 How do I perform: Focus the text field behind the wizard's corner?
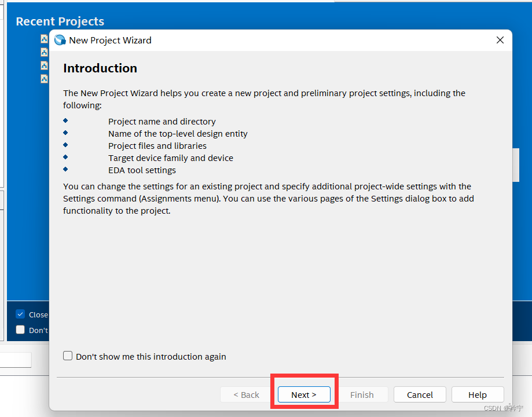pyautogui.click(x=16, y=360)
